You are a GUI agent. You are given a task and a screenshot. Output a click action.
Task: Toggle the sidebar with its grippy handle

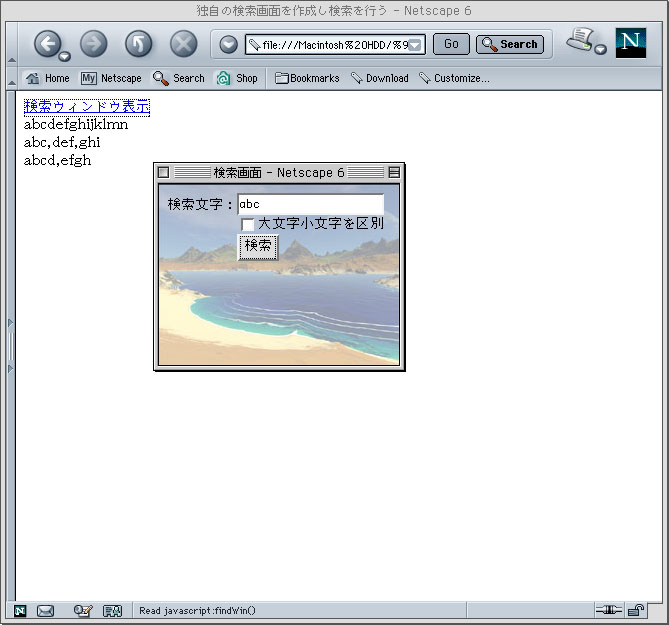coord(11,346)
